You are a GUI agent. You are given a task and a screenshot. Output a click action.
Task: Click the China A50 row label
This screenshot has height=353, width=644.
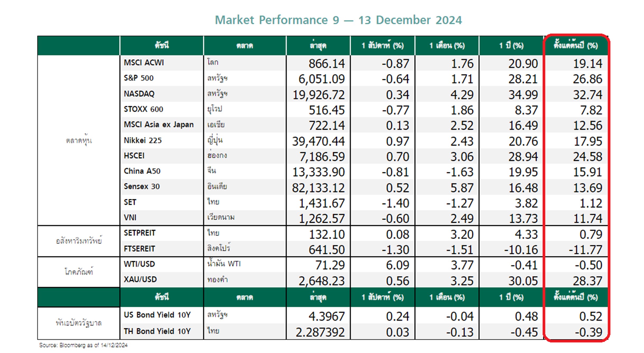point(142,171)
